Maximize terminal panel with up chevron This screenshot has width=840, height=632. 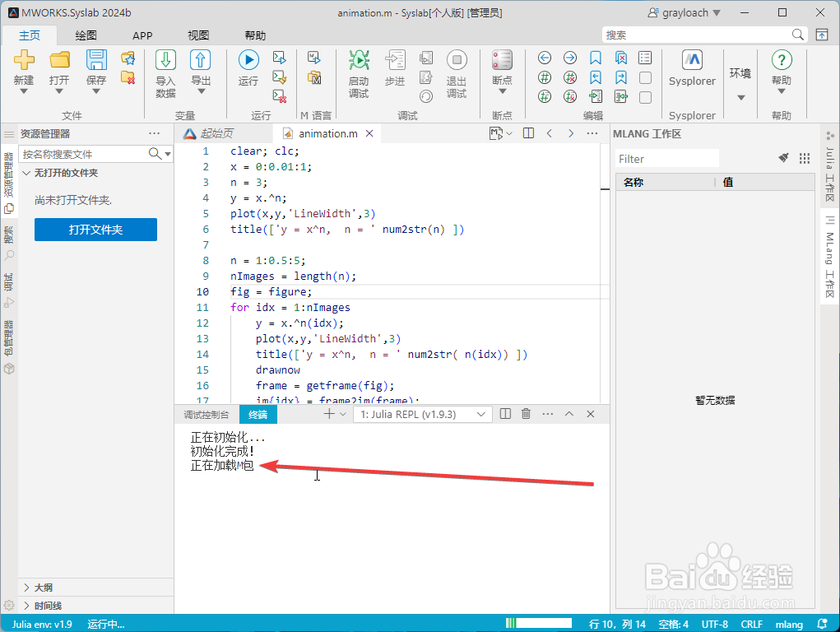click(569, 414)
